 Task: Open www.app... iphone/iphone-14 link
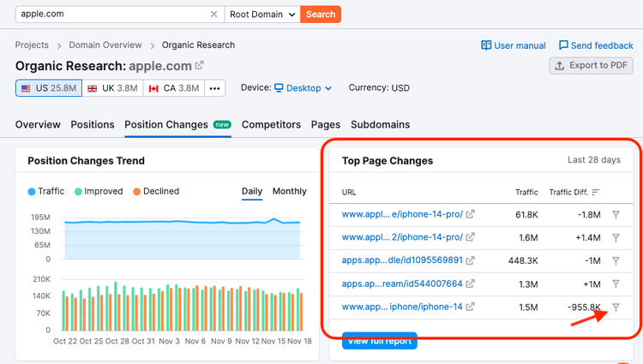pos(402,307)
